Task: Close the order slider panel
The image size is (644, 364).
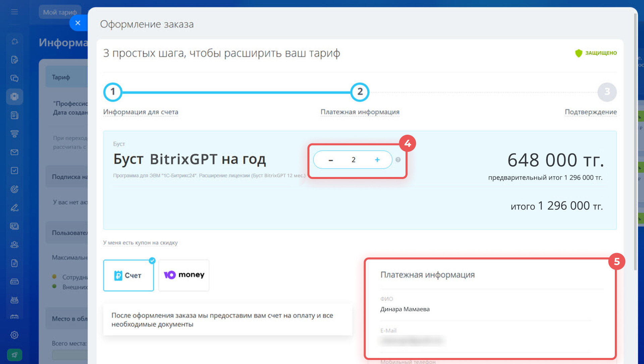Action: pos(78,23)
